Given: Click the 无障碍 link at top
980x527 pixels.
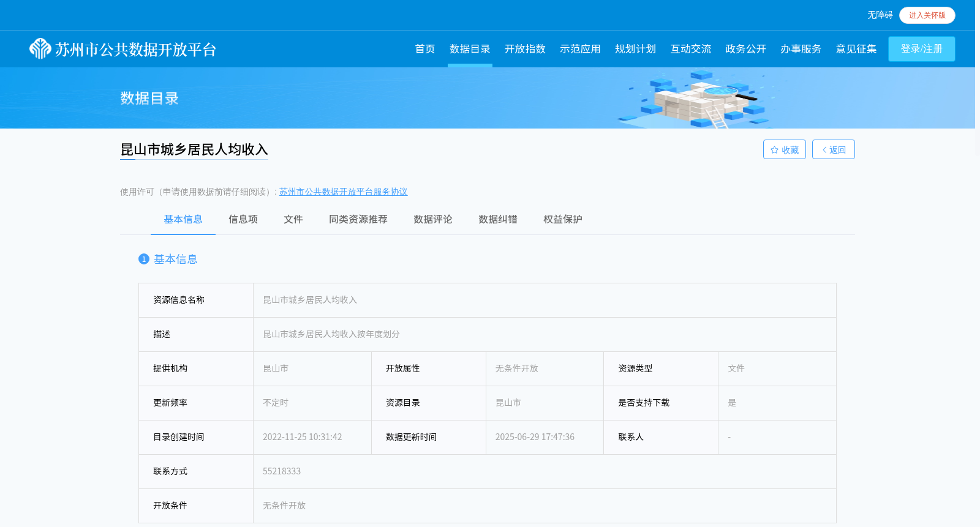Looking at the screenshot, I should coord(880,15).
